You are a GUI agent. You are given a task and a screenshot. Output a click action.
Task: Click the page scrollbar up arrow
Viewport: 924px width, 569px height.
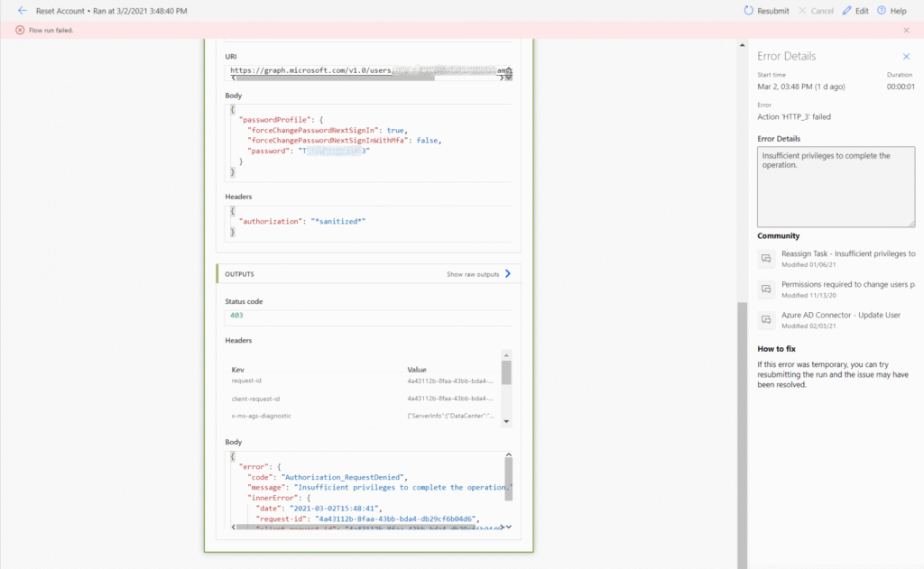[742, 45]
